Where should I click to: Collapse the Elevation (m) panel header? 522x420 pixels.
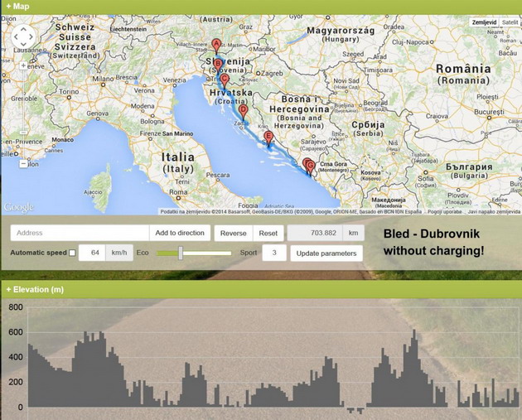pyautogui.click(x=35, y=289)
